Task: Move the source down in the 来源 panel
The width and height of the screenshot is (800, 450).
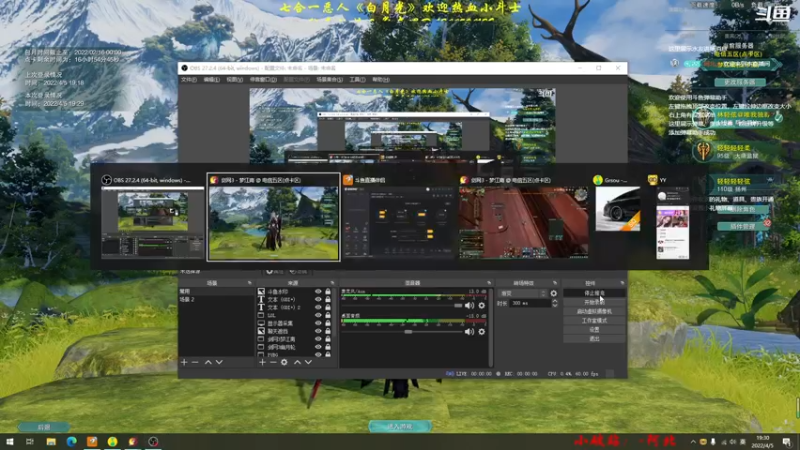Action: [308, 362]
